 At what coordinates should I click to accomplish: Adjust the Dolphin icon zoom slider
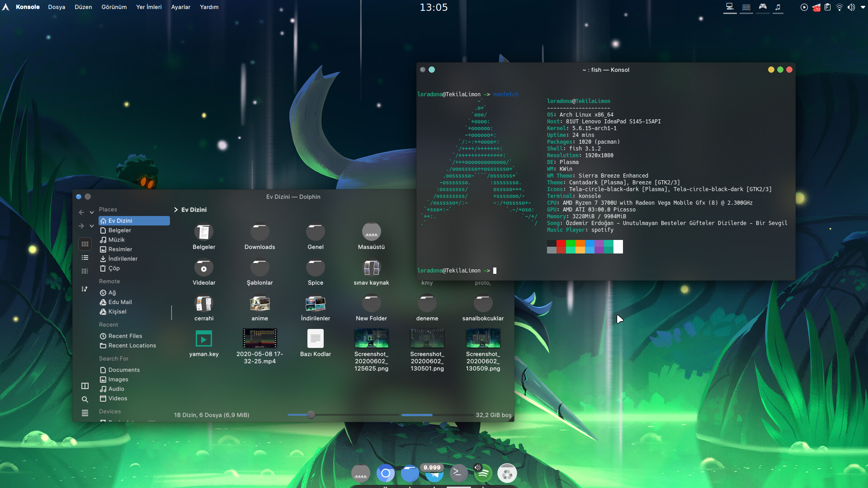(x=311, y=415)
